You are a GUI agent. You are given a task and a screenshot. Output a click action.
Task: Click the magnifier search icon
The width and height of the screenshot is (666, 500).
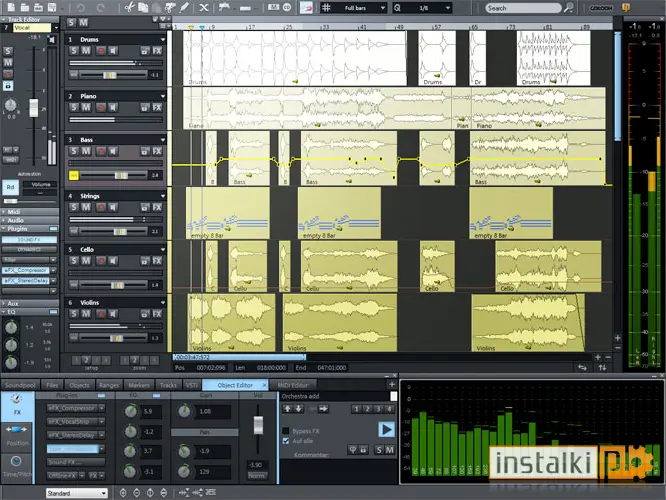click(569, 7)
